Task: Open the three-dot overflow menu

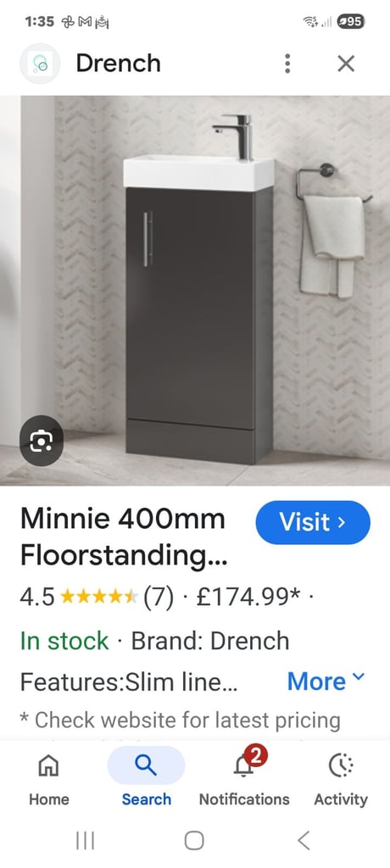Action: tap(287, 64)
